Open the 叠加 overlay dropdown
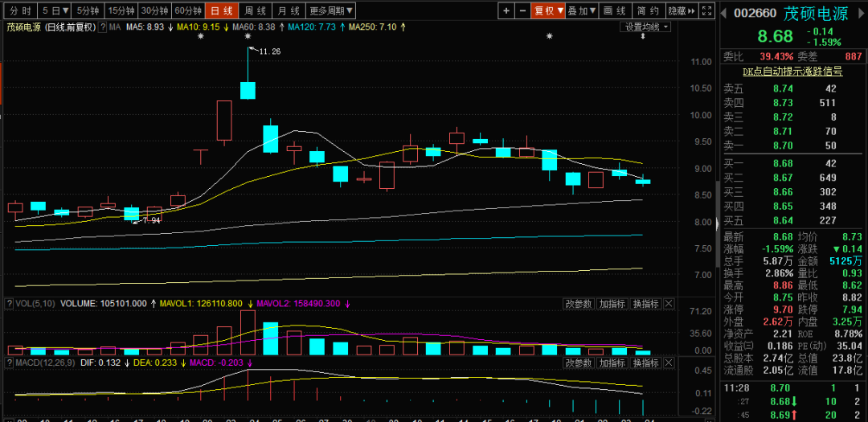Viewport: 868px width, 422px height. (583, 10)
